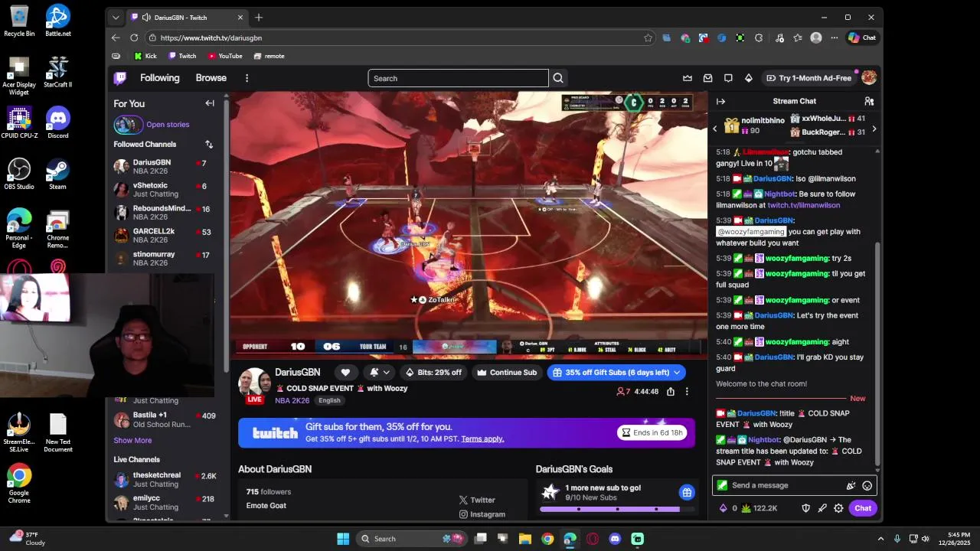
Task: Open the Twitch notifications inbox icon
Action: [x=707, y=78]
